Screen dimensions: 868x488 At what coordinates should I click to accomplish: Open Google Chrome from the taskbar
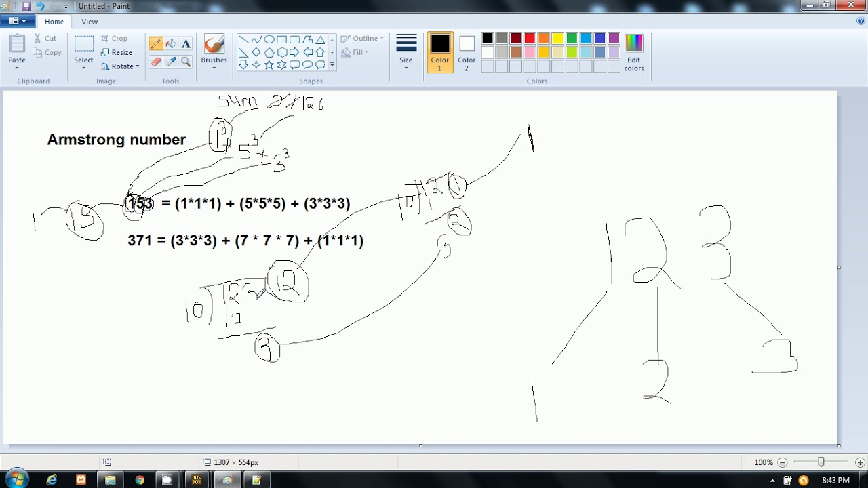click(x=140, y=480)
